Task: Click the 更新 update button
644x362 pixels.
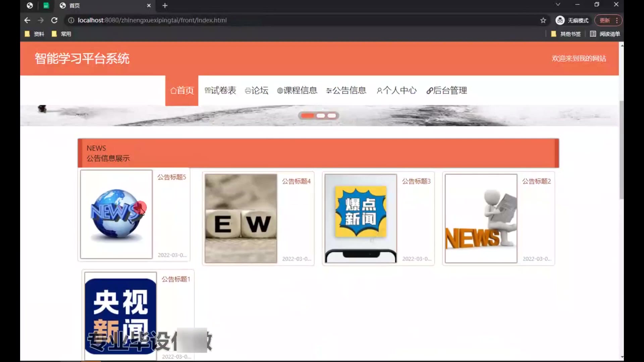Action: point(605,20)
